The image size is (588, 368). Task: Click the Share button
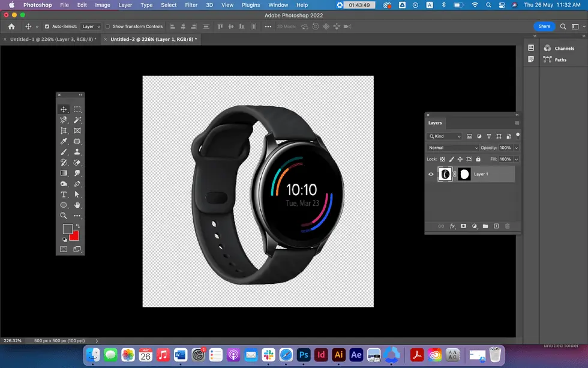point(544,26)
